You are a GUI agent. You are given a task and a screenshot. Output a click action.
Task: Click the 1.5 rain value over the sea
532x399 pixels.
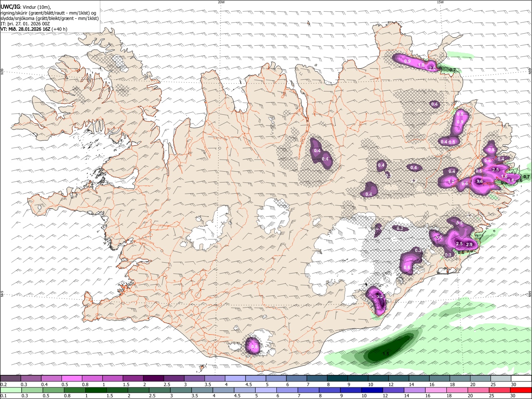click(386, 354)
